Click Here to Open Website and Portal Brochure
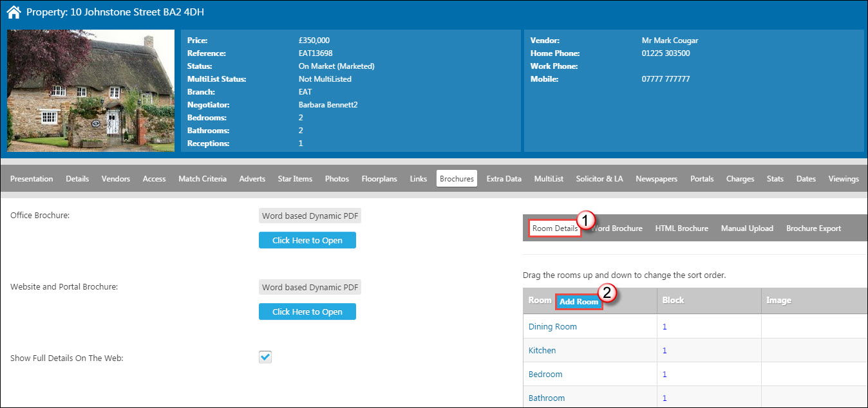The height and width of the screenshot is (408, 868). [x=307, y=311]
